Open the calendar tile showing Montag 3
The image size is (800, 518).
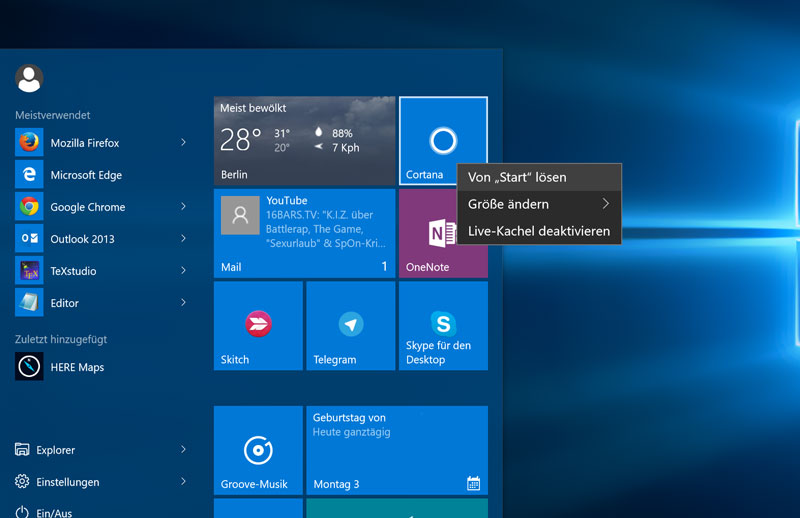(397, 450)
